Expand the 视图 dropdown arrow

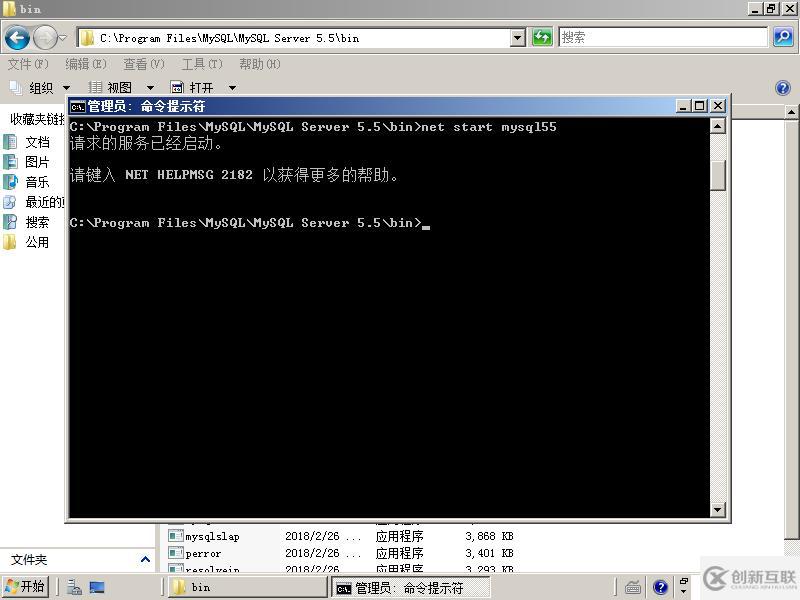click(150, 88)
